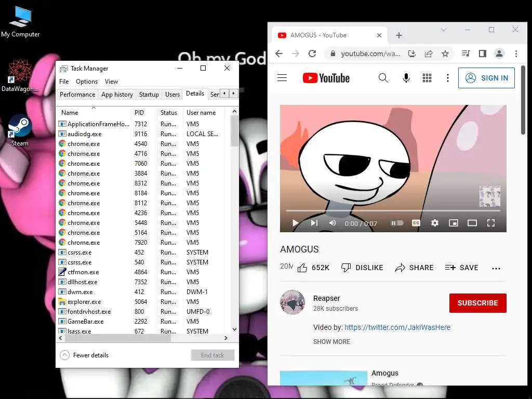This screenshot has width=532, height=399.
Task: Bookmark this page with the star icon
Action: pos(445,54)
